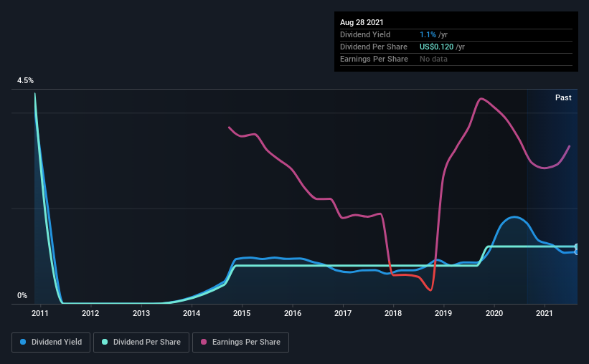Click the Dividend Yield endpoint marker on chart

[576, 252]
